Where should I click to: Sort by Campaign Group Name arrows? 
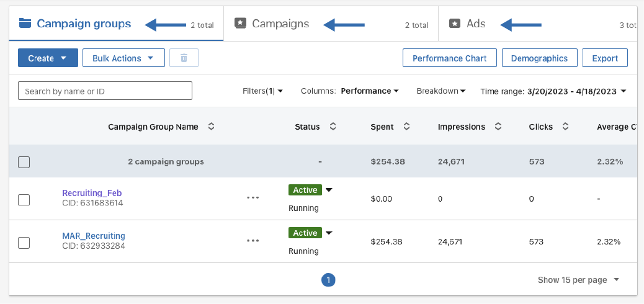211,127
